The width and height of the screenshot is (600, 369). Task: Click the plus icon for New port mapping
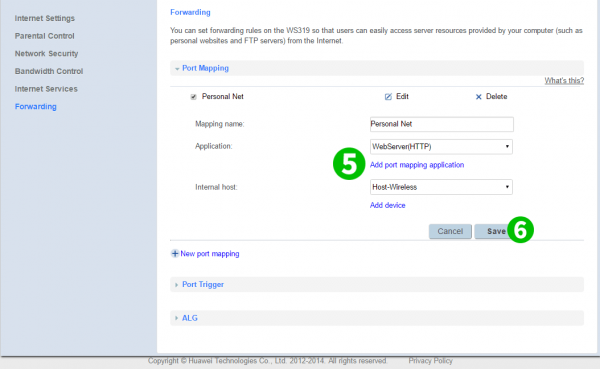pyautogui.click(x=174, y=253)
